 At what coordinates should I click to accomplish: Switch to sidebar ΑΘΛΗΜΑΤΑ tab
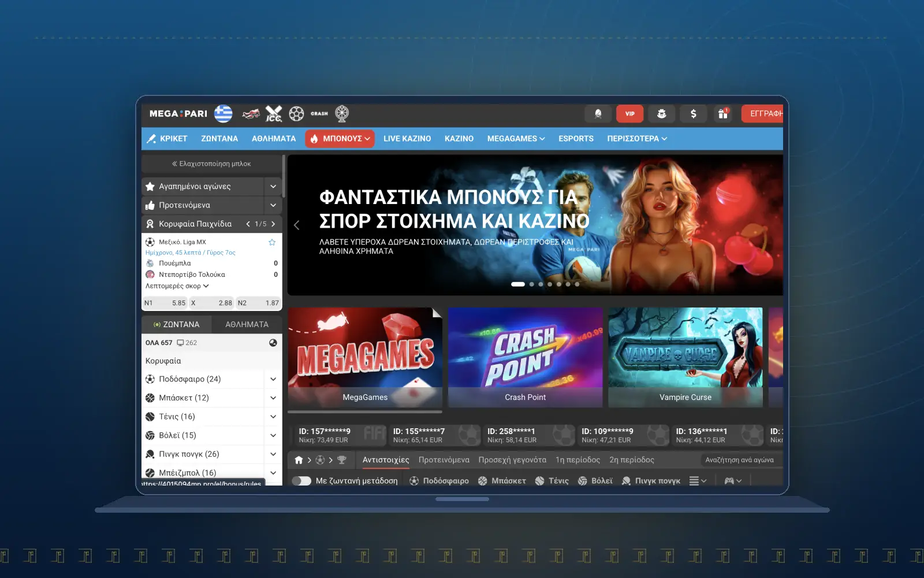pyautogui.click(x=247, y=325)
